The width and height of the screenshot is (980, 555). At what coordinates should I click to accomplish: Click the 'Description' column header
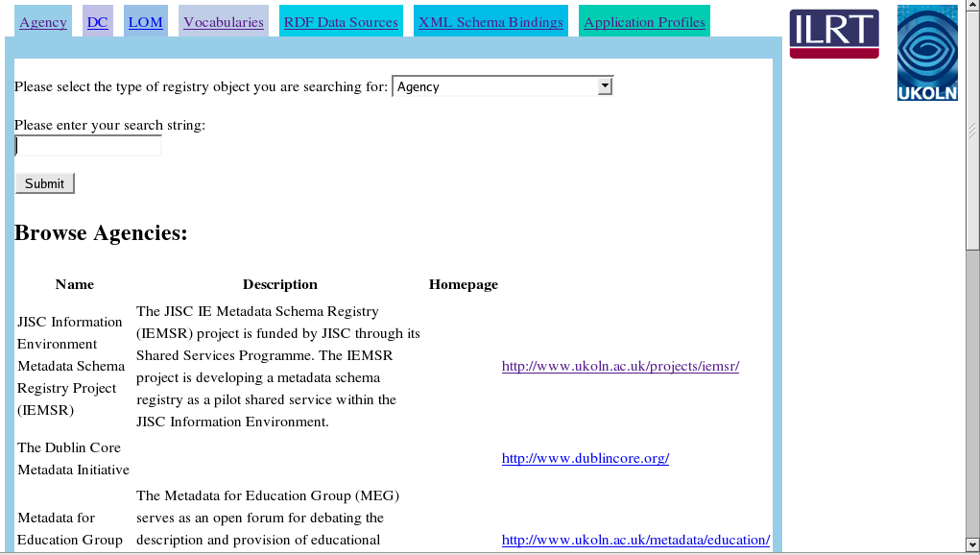(280, 284)
